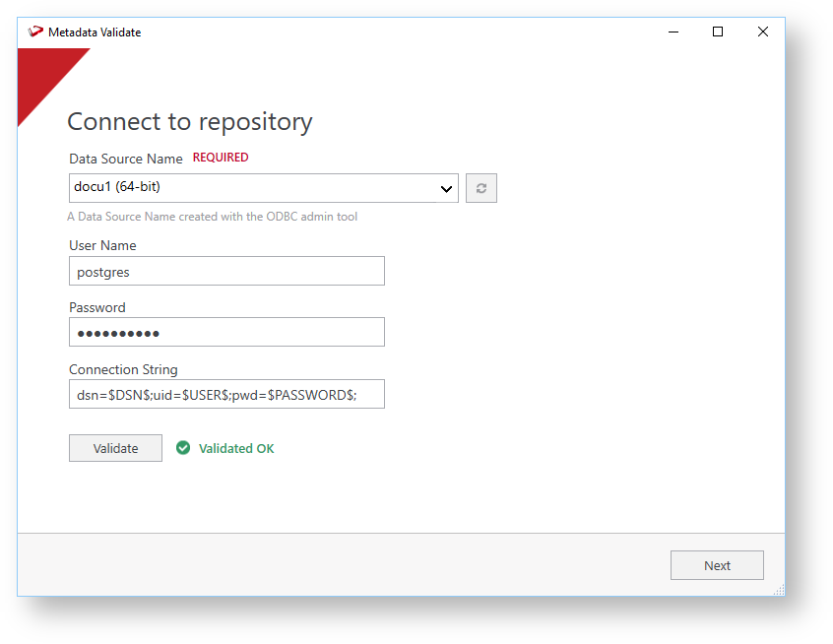This screenshot has width=833, height=644.
Task: Expand the Data Source Name dropdown arrow
Action: click(446, 188)
